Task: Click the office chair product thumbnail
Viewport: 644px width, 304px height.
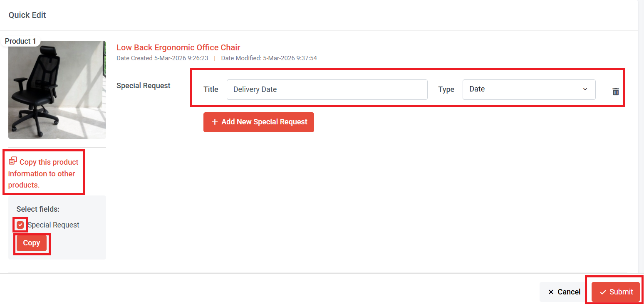Action: (57, 89)
